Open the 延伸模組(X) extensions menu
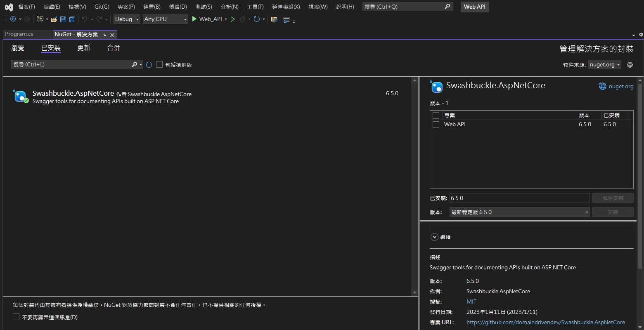Image resolution: width=644 pixels, height=330 pixels. pyautogui.click(x=286, y=7)
